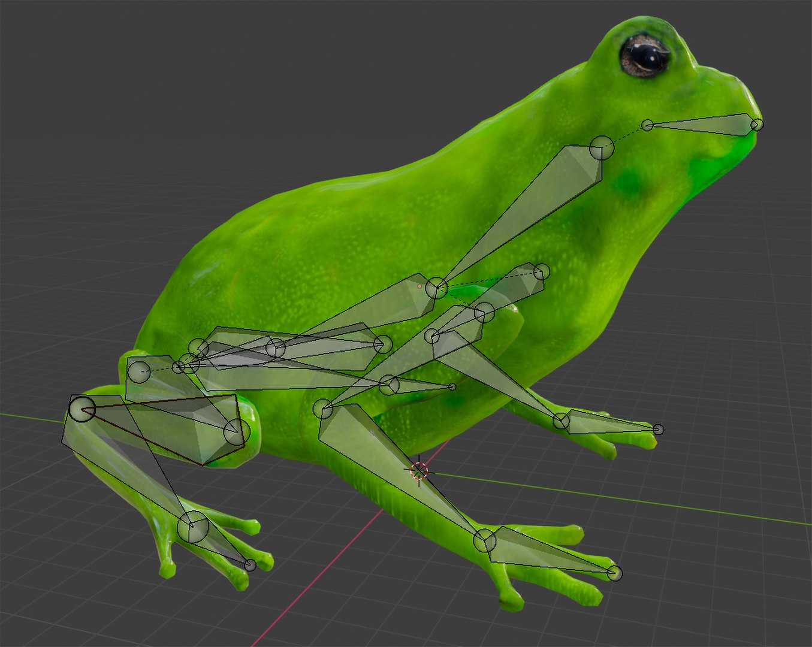812x647 pixels.
Task: Select the near front foot bone
Action: [x=608, y=422]
